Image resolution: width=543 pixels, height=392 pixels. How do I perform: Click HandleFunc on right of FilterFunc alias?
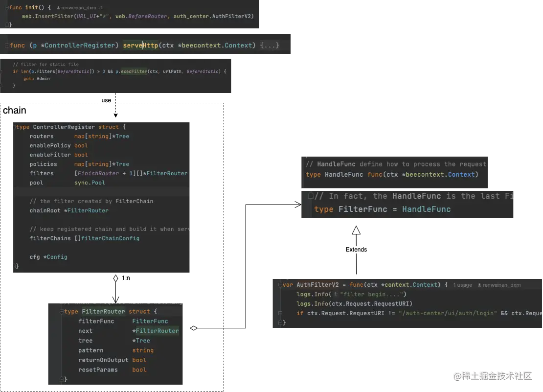[x=426, y=209]
